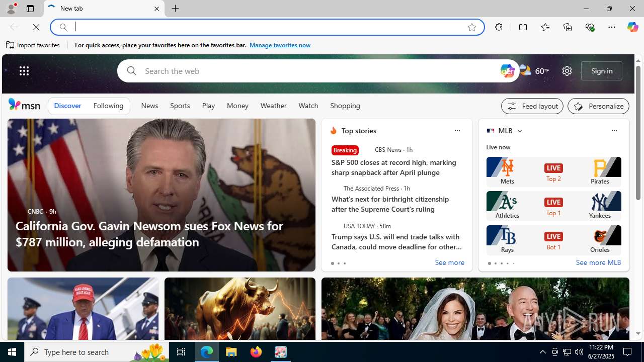Open Rays vs Orioles live game

(553, 240)
